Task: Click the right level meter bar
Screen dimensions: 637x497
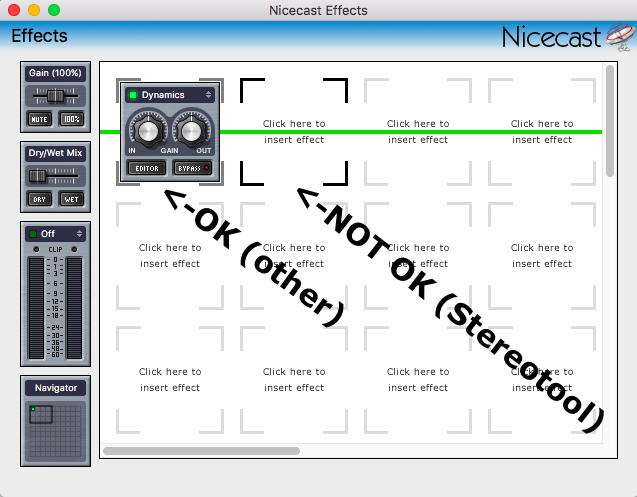Action: (x=74, y=308)
